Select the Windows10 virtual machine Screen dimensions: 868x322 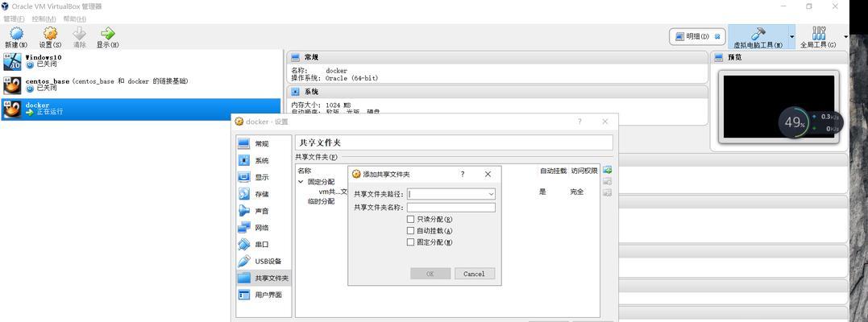[140, 61]
